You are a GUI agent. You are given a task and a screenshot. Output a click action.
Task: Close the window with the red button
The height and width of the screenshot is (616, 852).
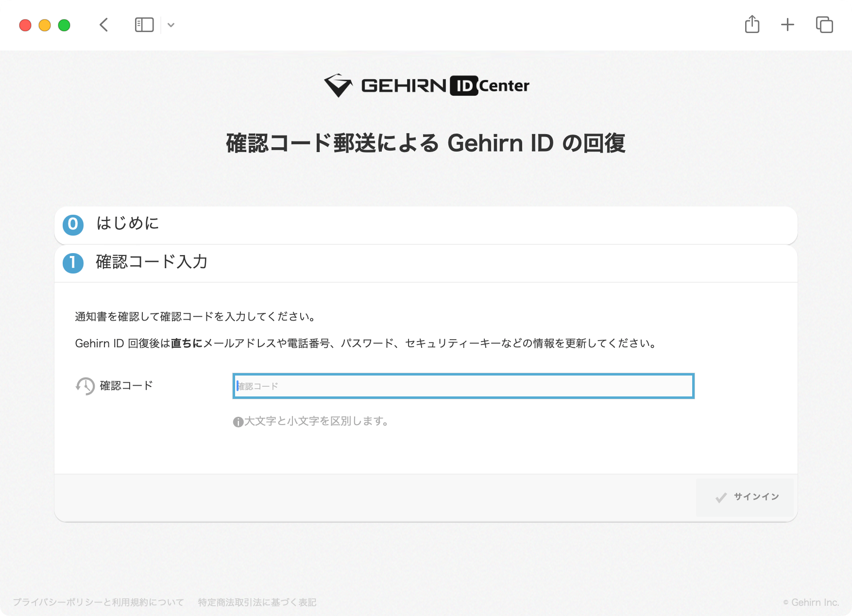point(25,25)
